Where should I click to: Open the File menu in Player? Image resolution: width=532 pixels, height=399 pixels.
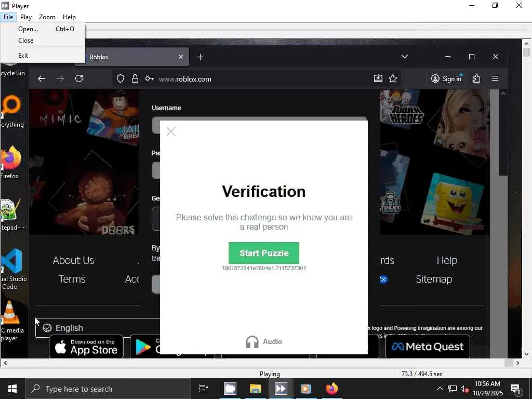click(8, 17)
